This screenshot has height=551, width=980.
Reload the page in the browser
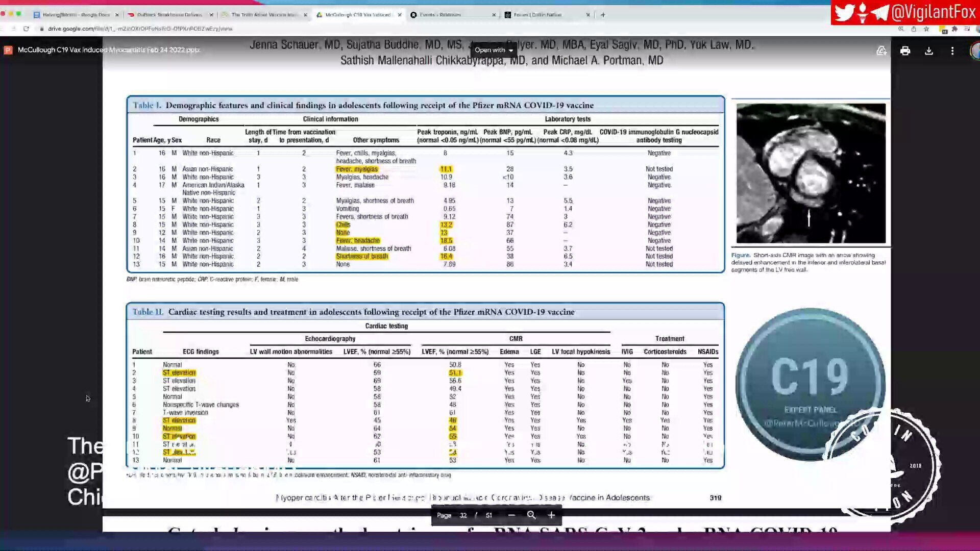pyautogui.click(x=26, y=29)
